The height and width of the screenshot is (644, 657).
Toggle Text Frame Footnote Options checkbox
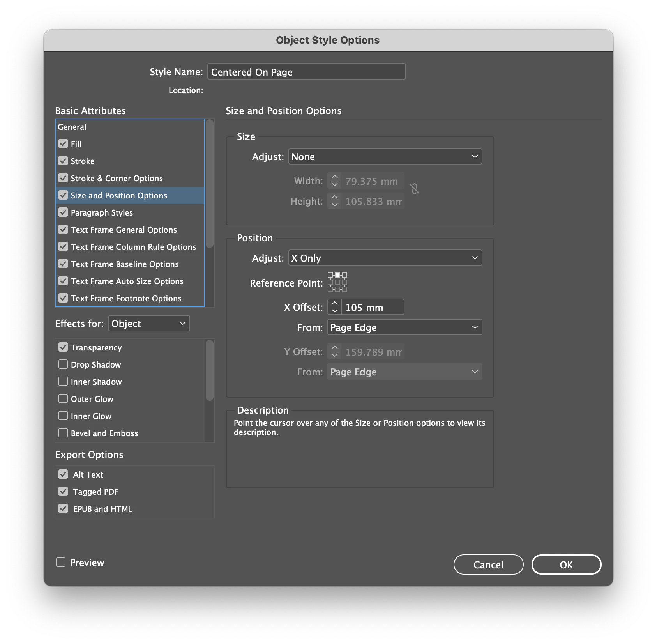(x=63, y=298)
